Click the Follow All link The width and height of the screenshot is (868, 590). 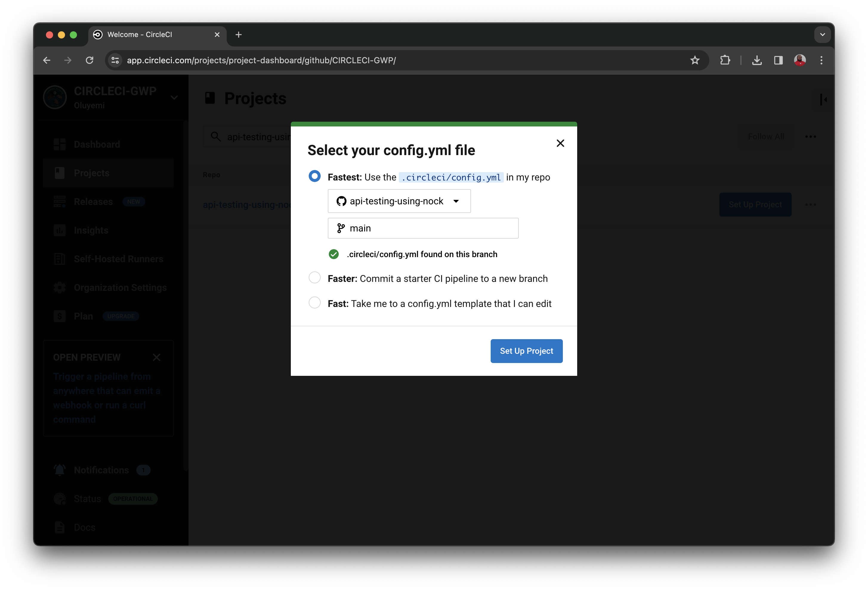(x=766, y=136)
